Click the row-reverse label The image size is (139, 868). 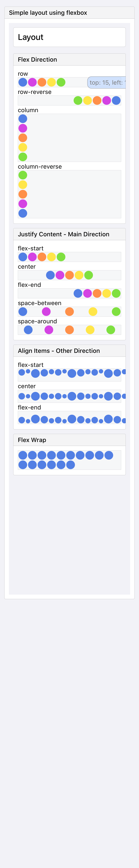35,92
